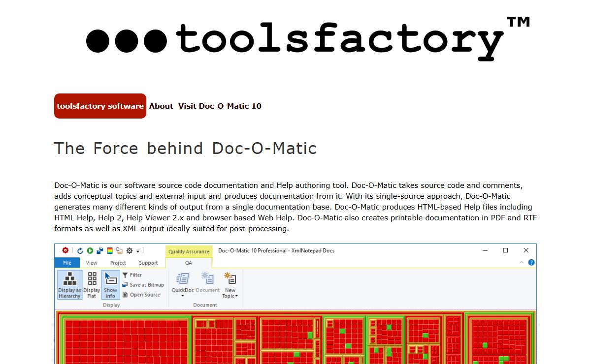Viewport: 591px width, 364px height.
Task: Click Open Source in the ribbon
Action: click(x=141, y=295)
